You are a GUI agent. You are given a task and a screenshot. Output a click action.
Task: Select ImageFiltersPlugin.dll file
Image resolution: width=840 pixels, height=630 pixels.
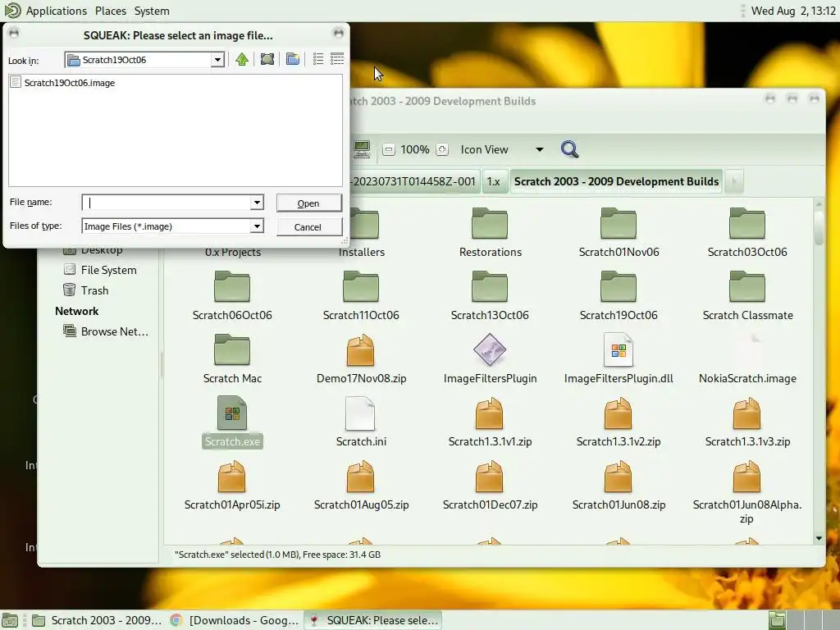click(619, 359)
